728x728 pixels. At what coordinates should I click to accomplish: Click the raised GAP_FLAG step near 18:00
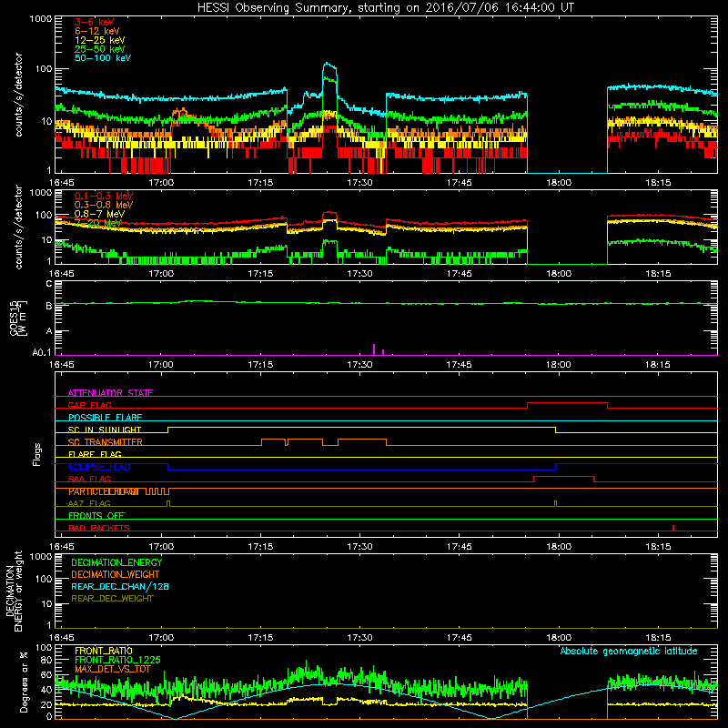click(x=567, y=403)
